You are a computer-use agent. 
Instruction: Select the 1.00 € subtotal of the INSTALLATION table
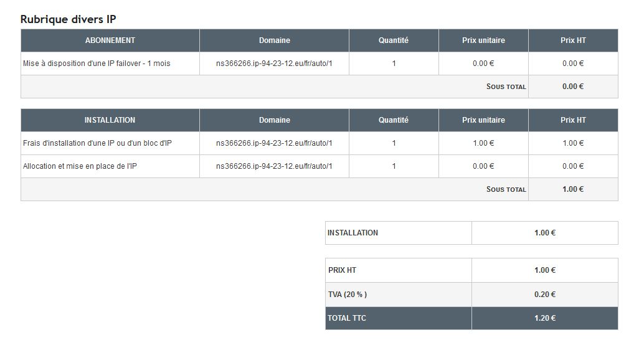pos(573,189)
